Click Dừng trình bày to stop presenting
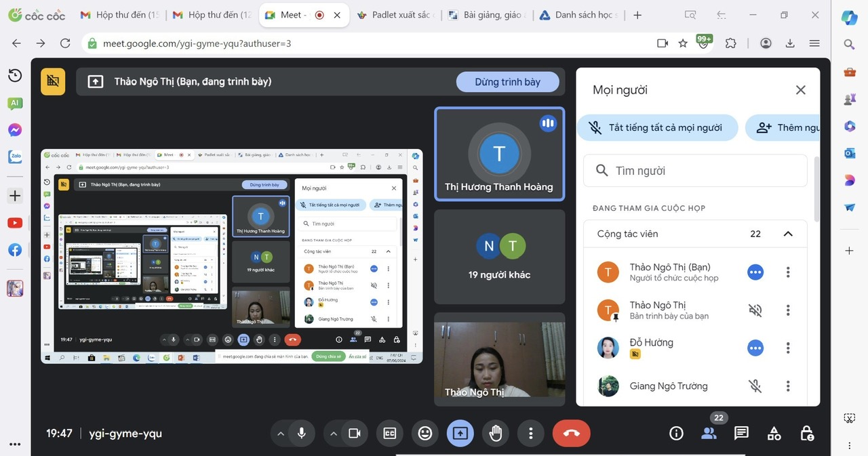The image size is (868, 456). click(x=508, y=82)
